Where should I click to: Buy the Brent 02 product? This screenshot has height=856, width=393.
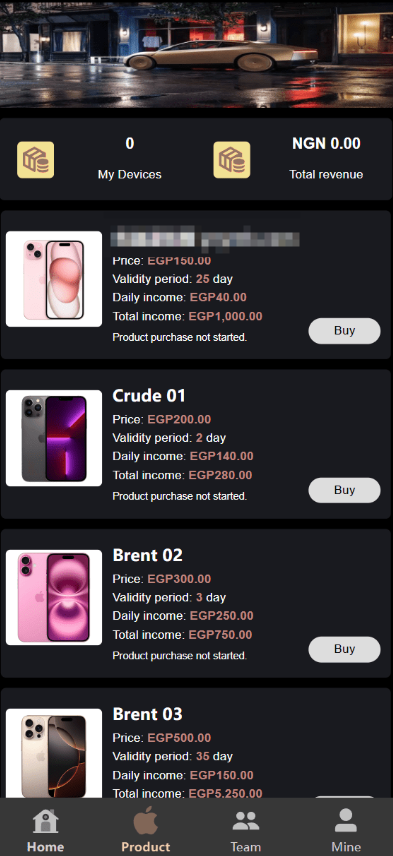[x=344, y=649]
